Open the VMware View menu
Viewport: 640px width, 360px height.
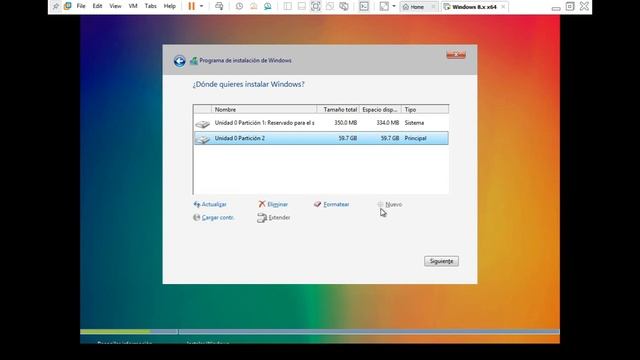coord(115,6)
